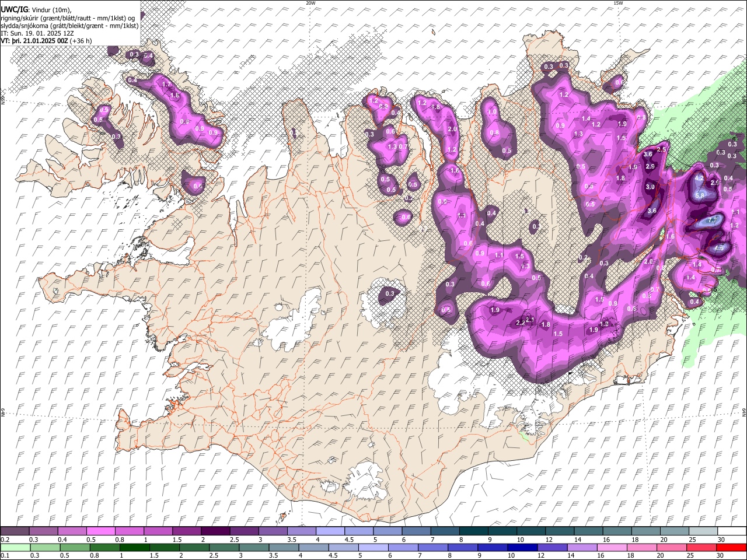Select the 'IT: Sun. 19. 01. 2025 12Z' line

(37, 33)
